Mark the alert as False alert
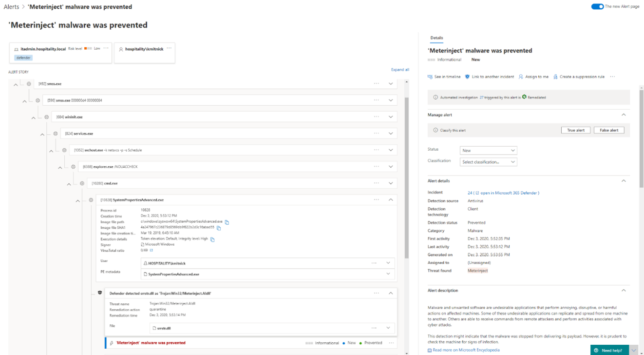Viewport: 644px width, 355px height. tap(609, 130)
